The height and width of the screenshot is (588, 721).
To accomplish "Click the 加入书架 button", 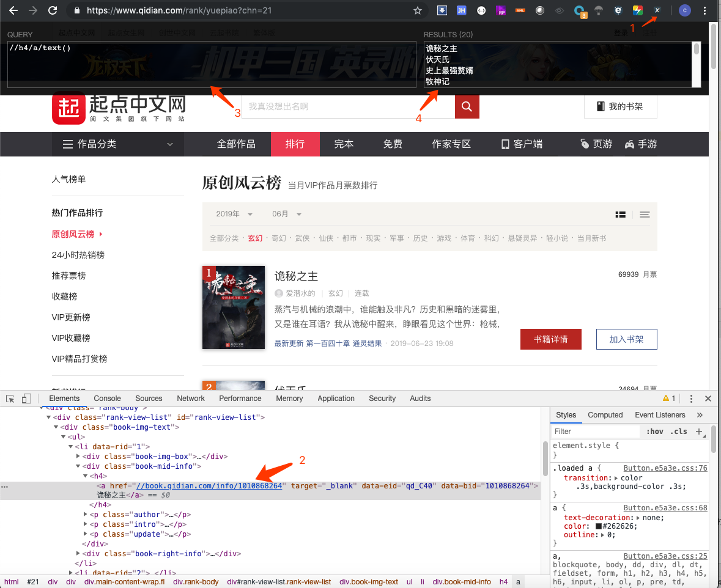I will click(x=626, y=339).
